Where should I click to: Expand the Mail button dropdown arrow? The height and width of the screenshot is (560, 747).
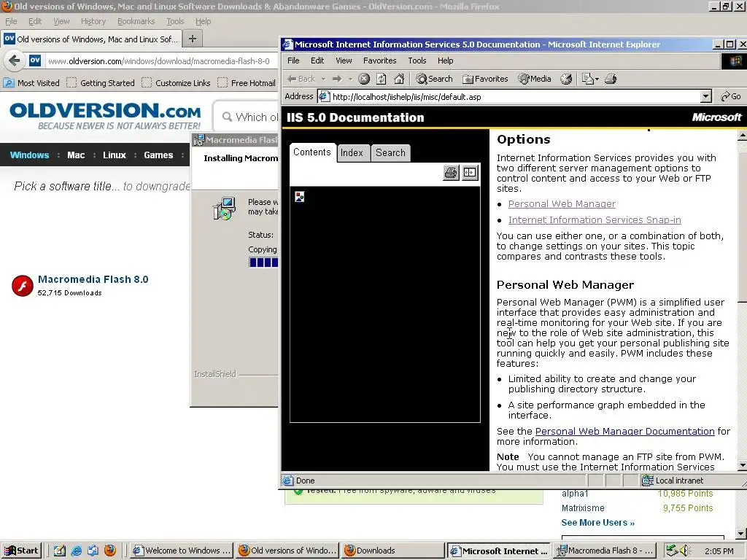[597, 79]
